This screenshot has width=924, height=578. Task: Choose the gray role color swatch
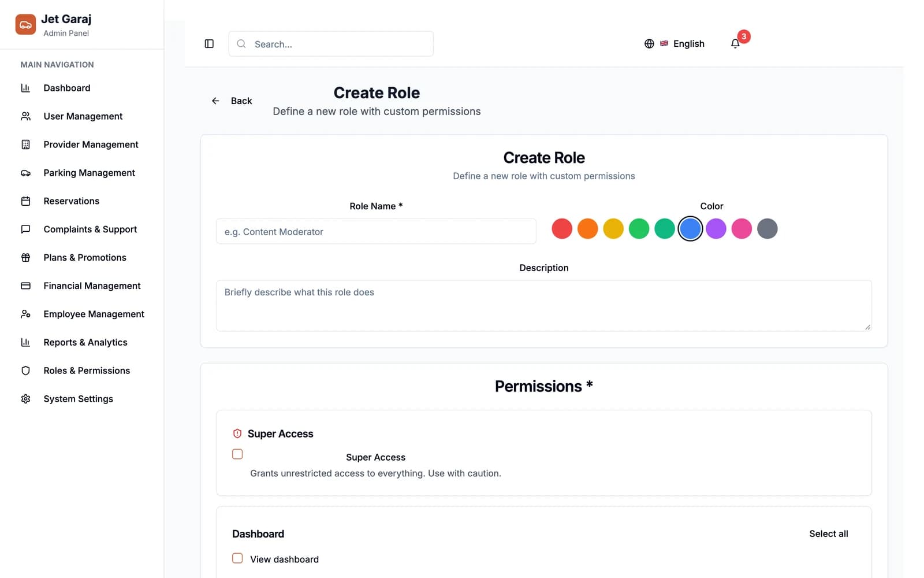[767, 229]
